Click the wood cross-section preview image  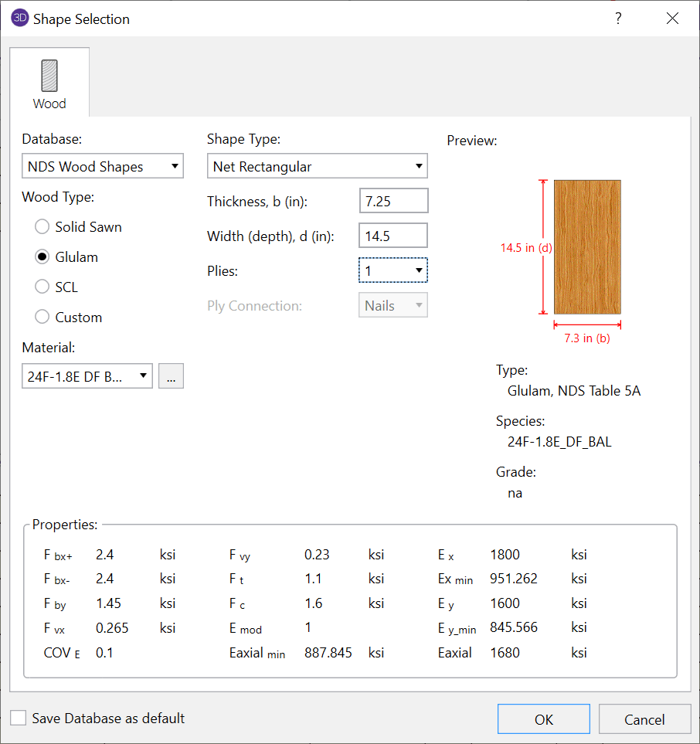pos(587,246)
